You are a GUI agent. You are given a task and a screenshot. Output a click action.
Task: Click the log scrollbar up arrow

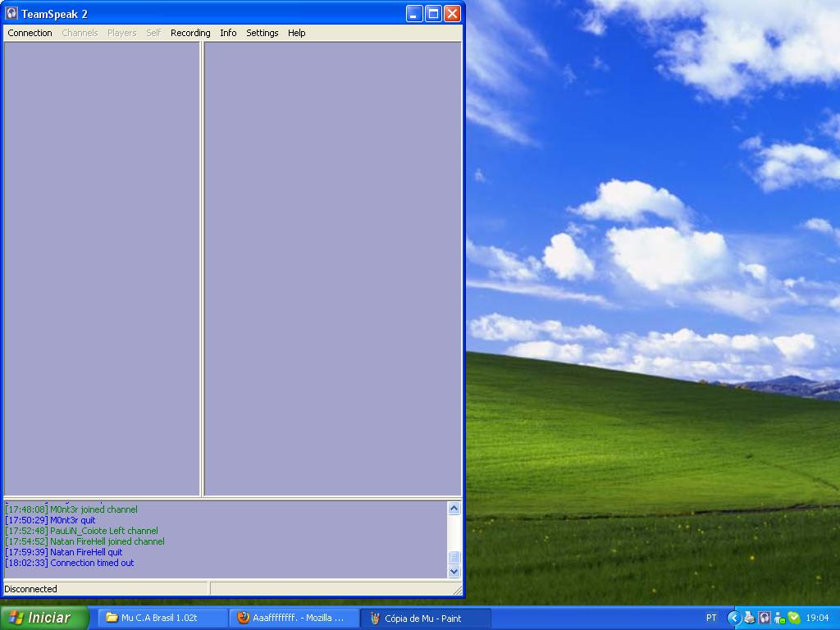(454, 509)
